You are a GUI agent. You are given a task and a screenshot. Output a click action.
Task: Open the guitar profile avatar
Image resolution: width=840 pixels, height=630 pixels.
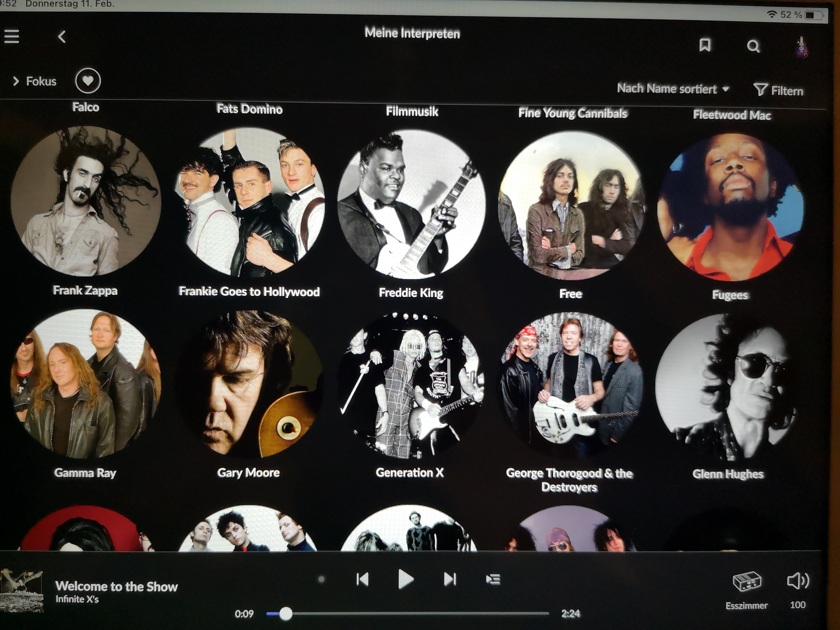[x=801, y=47]
